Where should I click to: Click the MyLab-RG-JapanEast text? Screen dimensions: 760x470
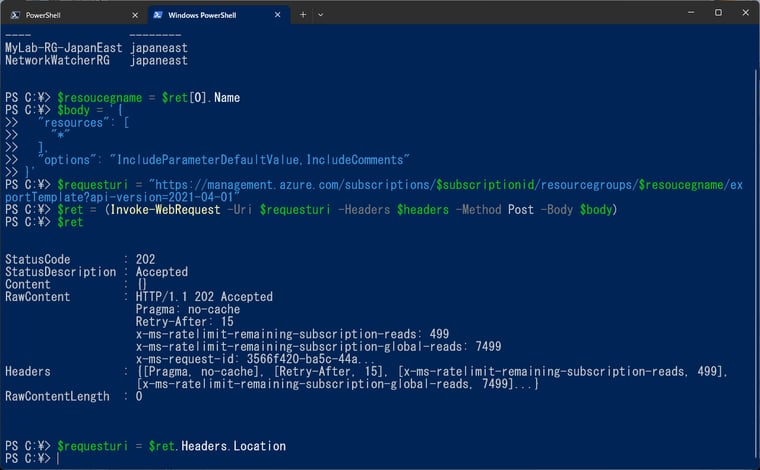[x=64, y=48]
